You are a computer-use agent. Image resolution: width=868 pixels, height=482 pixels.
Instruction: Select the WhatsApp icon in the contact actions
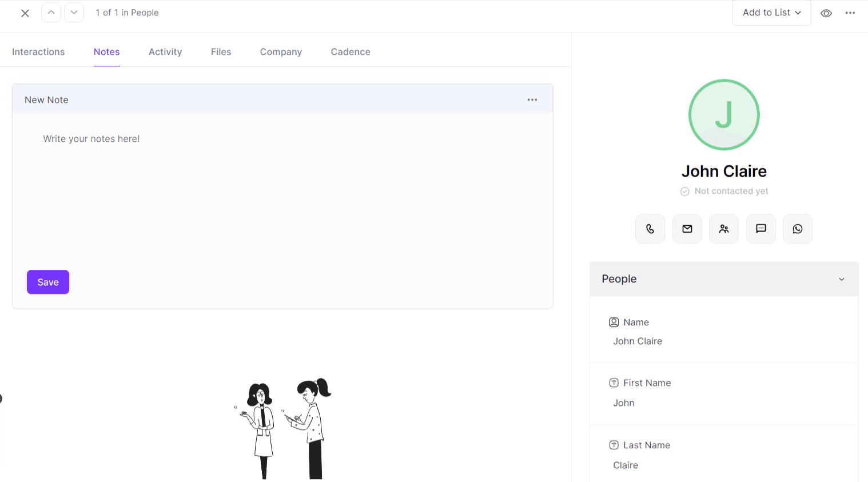(x=797, y=228)
